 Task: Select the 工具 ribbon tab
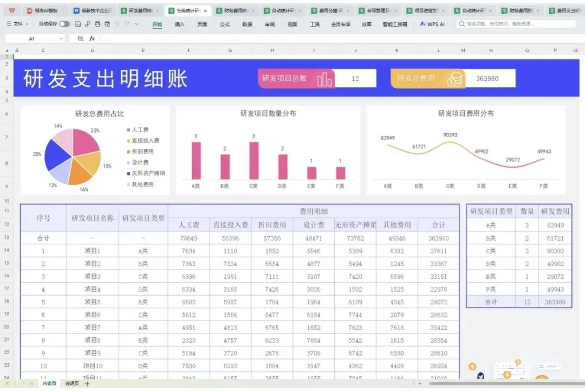[315, 24]
